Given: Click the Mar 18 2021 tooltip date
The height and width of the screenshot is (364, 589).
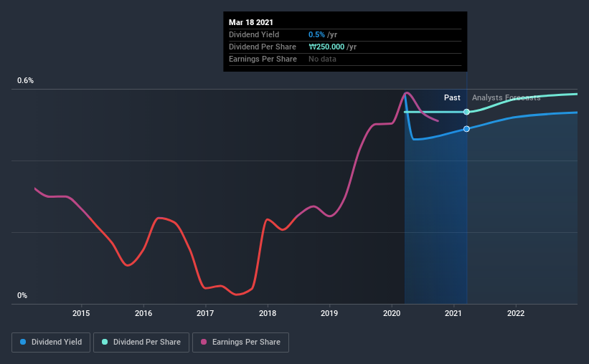Looking at the screenshot, I should pos(251,22).
